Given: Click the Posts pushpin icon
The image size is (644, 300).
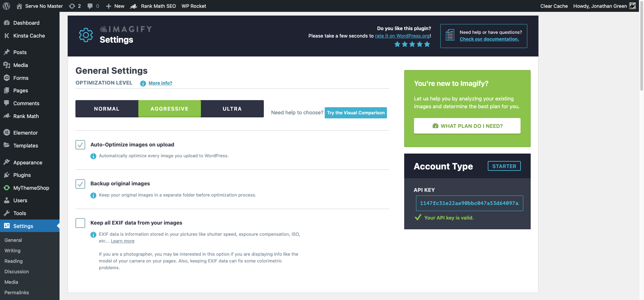Looking at the screenshot, I should (x=7, y=52).
